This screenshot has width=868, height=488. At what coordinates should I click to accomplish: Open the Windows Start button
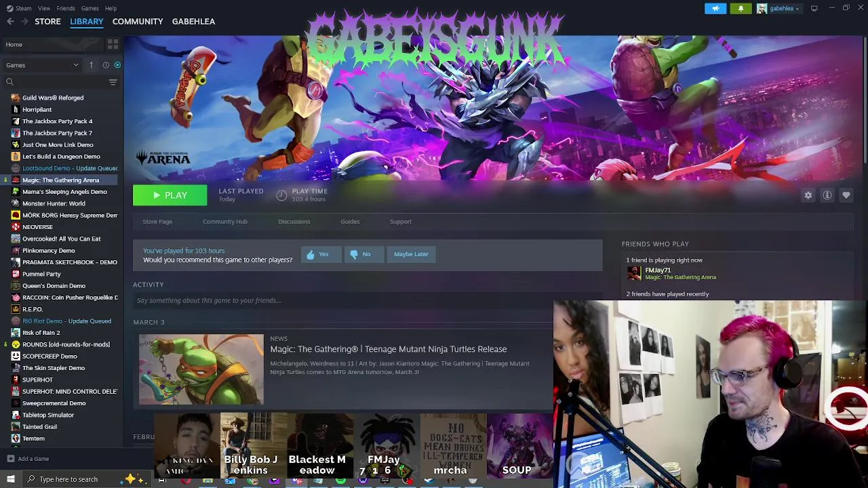(10, 479)
